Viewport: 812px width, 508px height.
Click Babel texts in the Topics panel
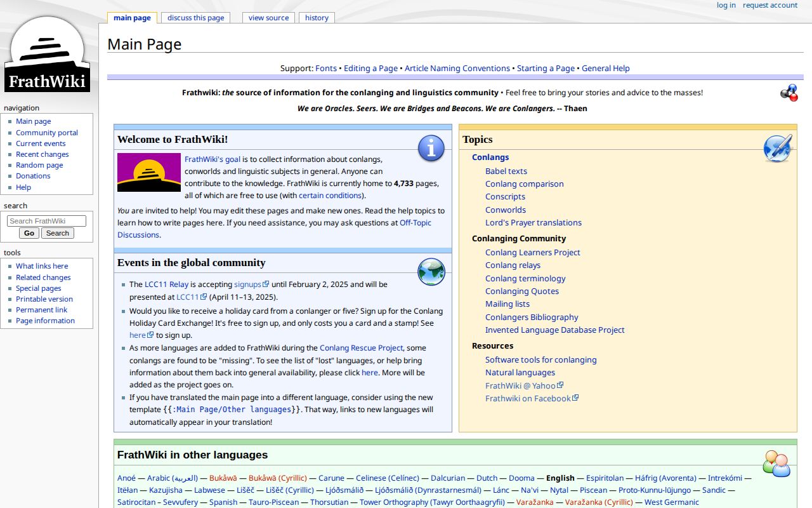tap(506, 171)
